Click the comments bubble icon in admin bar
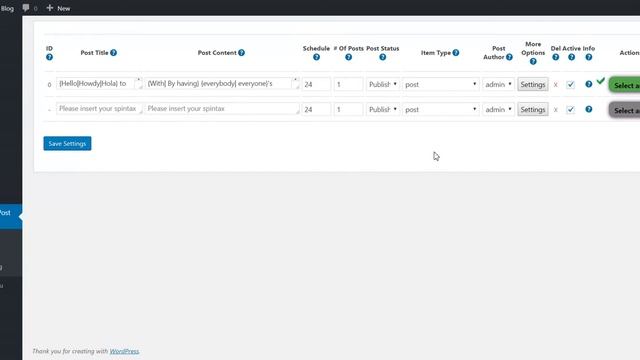 pos(26,8)
